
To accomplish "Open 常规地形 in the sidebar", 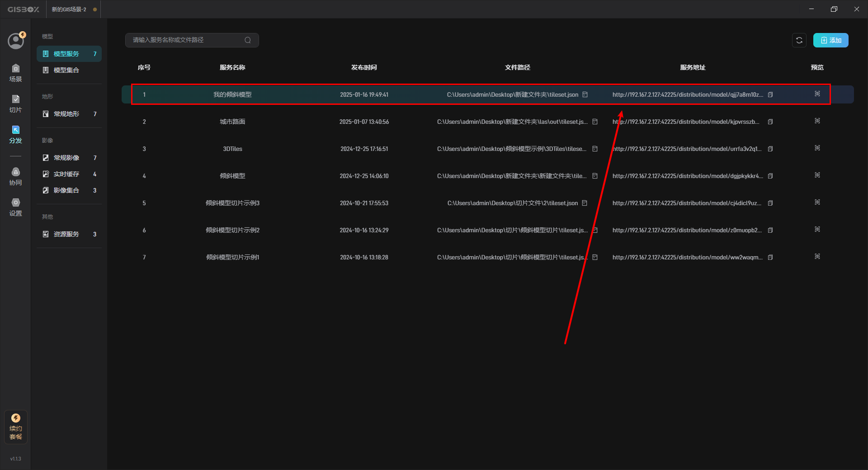I will click(69, 114).
